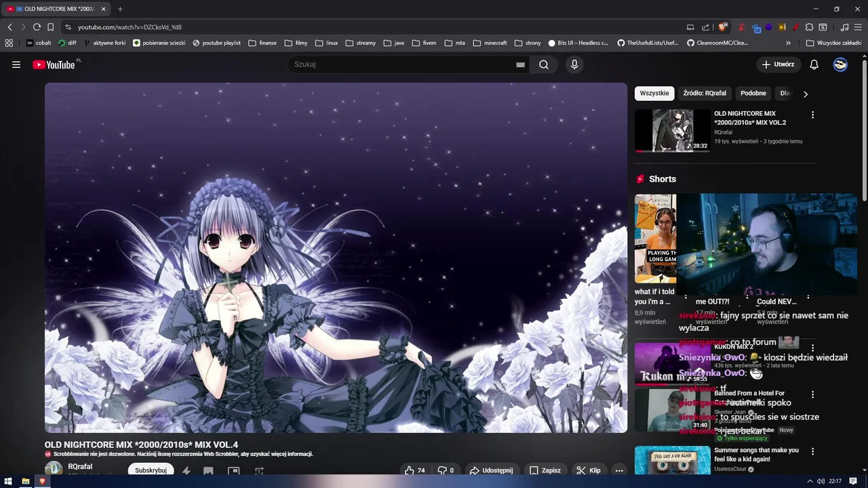Screen dimensions: 868x488
Task: Click the red feather extension icon
Action: [x=795, y=27]
